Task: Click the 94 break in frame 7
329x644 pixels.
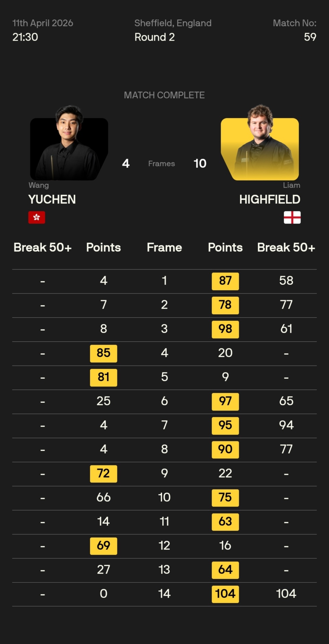Action: coord(286,425)
